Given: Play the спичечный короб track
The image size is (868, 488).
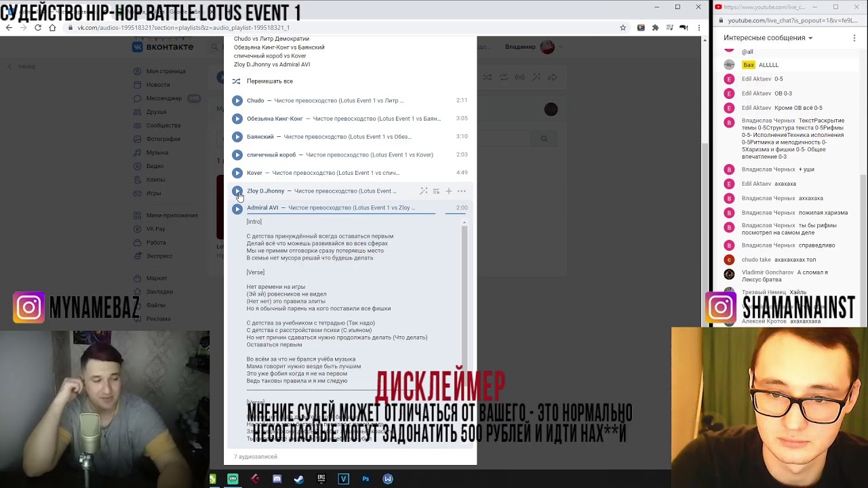Looking at the screenshot, I should tap(237, 155).
